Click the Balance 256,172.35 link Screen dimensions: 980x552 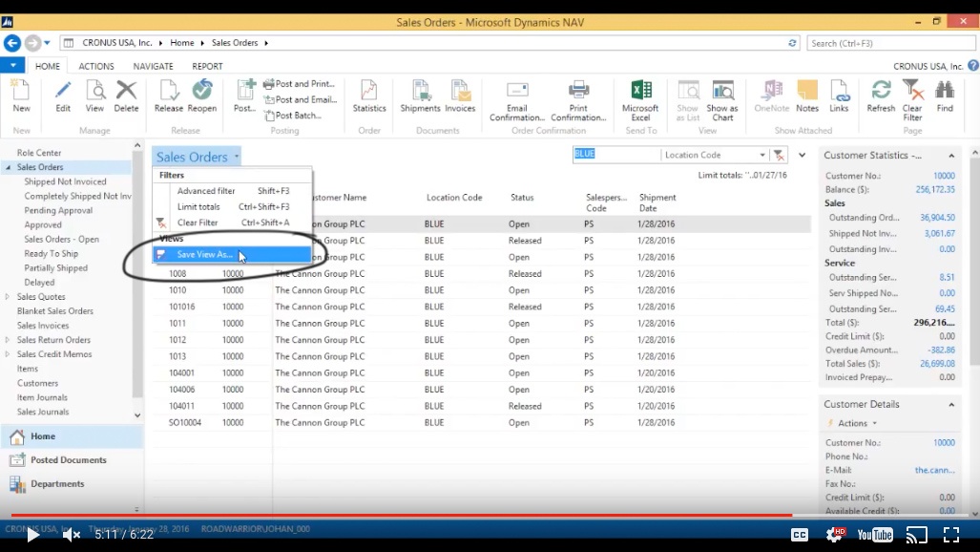click(935, 190)
